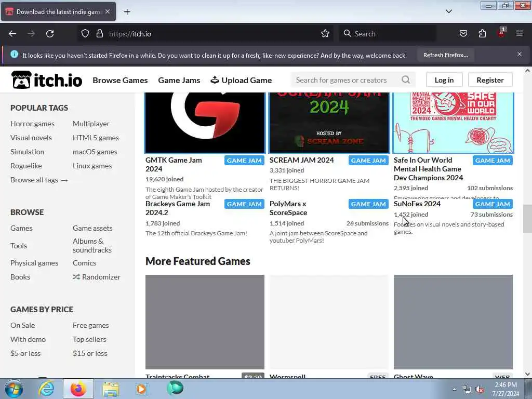
Task: Launch Internet Explorer from the taskbar
Action: coord(46,389)
